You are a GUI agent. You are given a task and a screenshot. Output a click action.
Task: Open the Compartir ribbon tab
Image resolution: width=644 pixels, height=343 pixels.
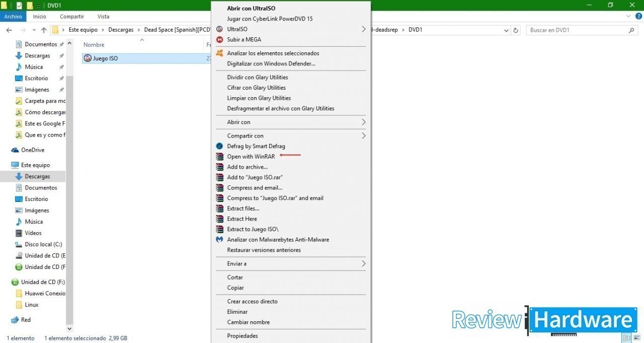(x=72, y=16)
